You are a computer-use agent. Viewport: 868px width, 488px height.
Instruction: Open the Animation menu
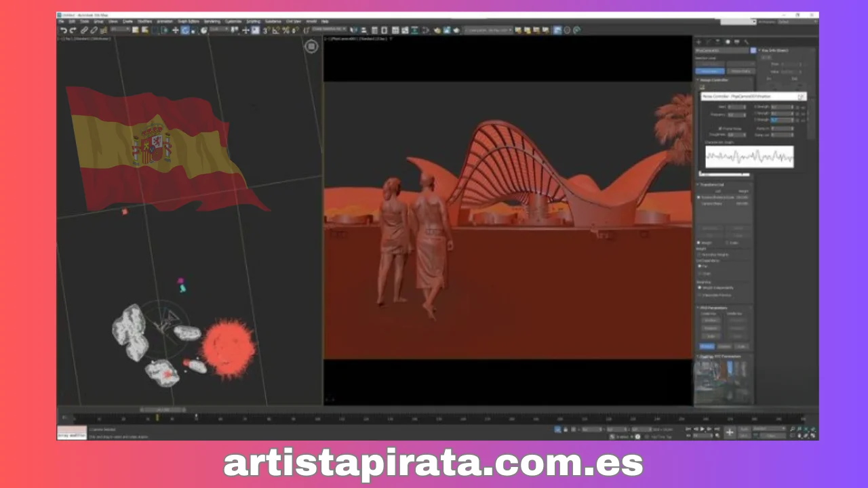[165, 21]
